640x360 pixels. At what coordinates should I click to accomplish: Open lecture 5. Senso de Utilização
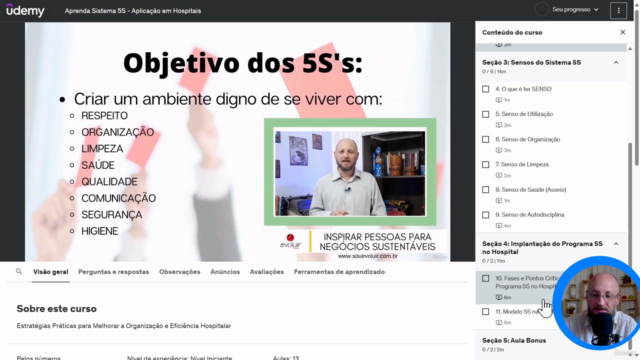tap(524, 114)
